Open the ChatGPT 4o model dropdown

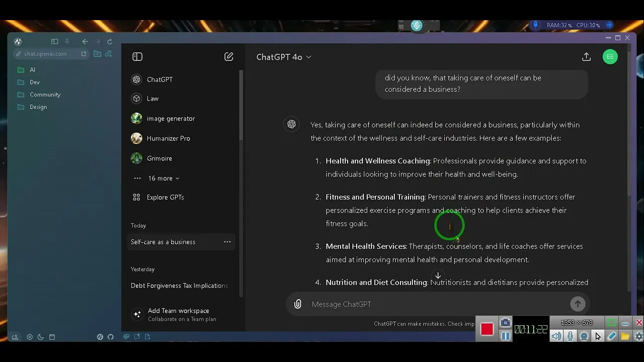[x=284, y=57]
